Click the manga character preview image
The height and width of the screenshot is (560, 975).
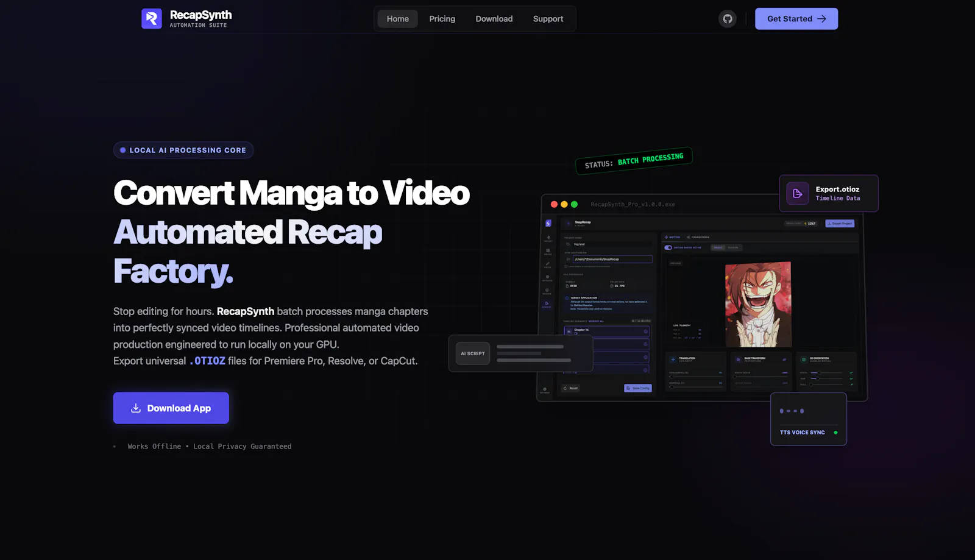coord(758,305)
